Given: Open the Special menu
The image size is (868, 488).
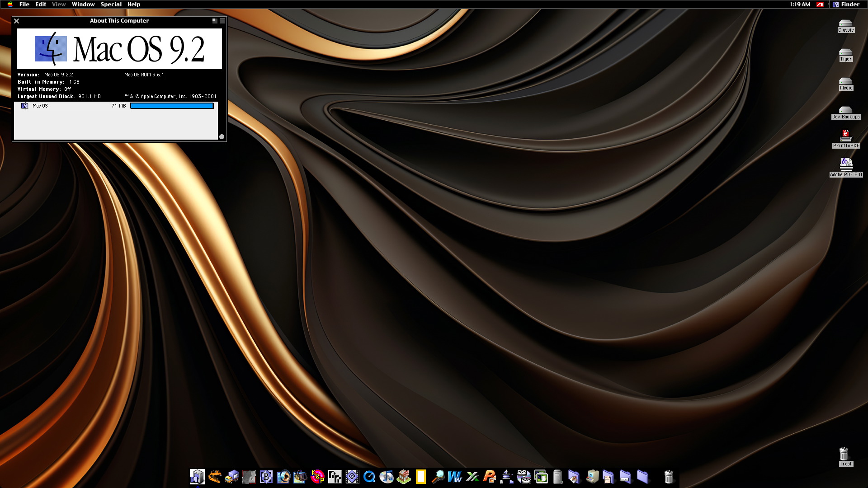Looking at the screenshot, I should pyautogui.click(x=111, y=5).
